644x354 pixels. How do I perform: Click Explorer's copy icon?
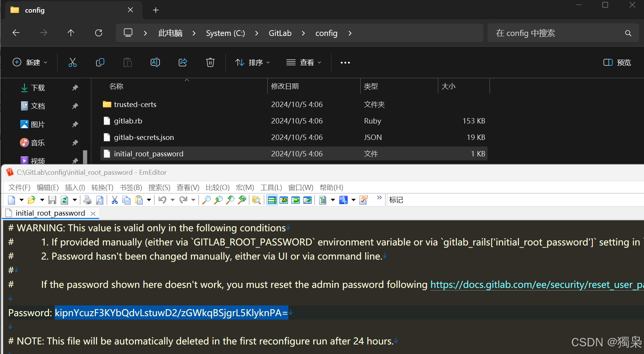click(x=100, y=62)
